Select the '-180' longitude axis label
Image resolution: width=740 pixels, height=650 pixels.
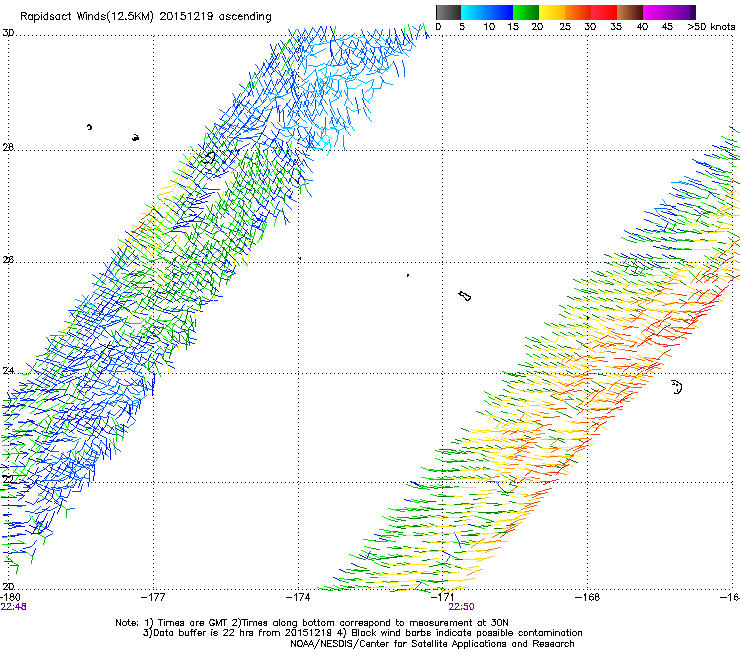coord(11,597)
